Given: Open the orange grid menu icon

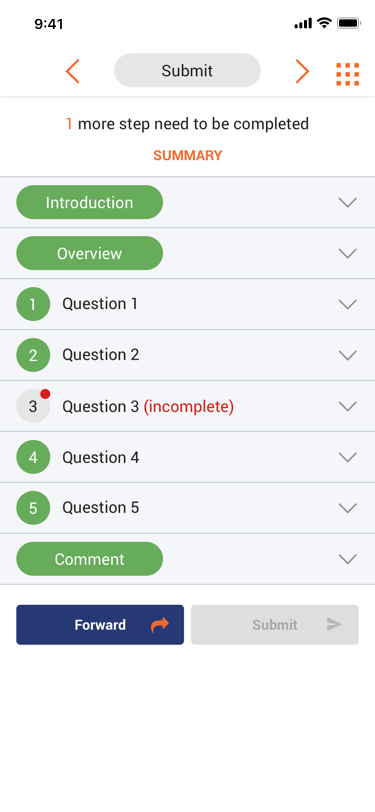Looking at the screenshot, I should click(348, 74).
